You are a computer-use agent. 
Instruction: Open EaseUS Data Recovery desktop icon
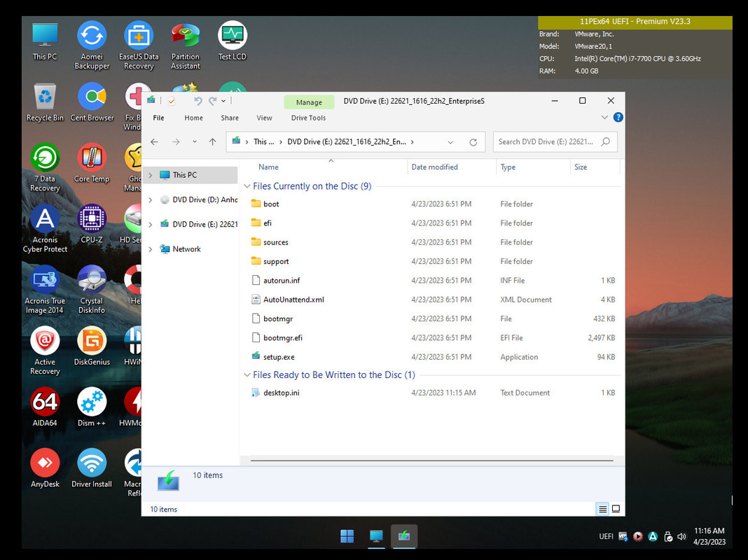coord(139,45)
